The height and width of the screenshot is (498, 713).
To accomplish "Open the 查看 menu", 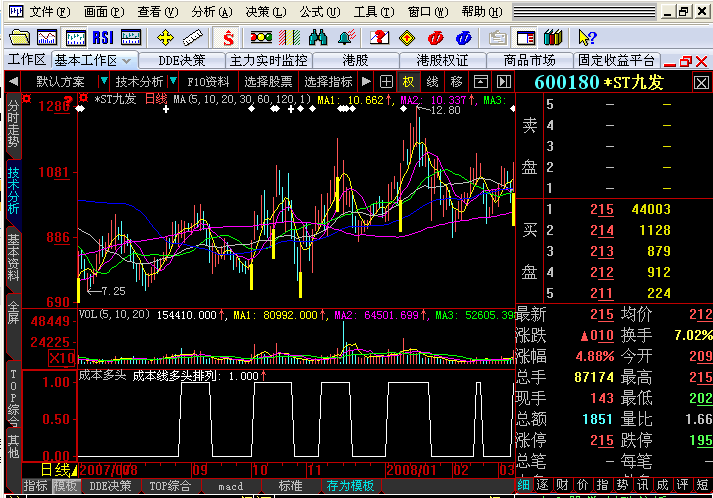I will pos(158,12).
